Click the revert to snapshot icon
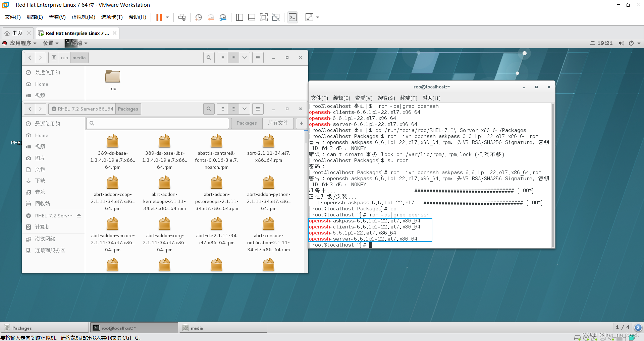The height and width of the screenshot is (341, 644). 211,17
